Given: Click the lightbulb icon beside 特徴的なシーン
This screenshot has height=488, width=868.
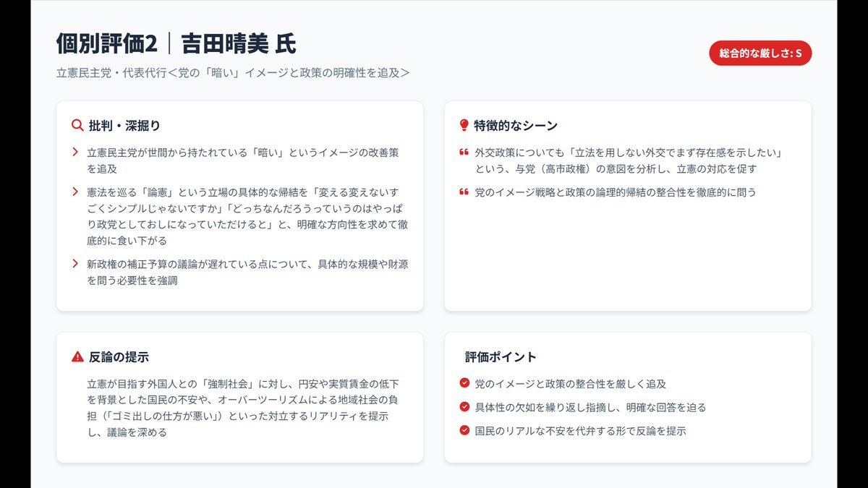Looking at the screenshot, I should 464,125.
